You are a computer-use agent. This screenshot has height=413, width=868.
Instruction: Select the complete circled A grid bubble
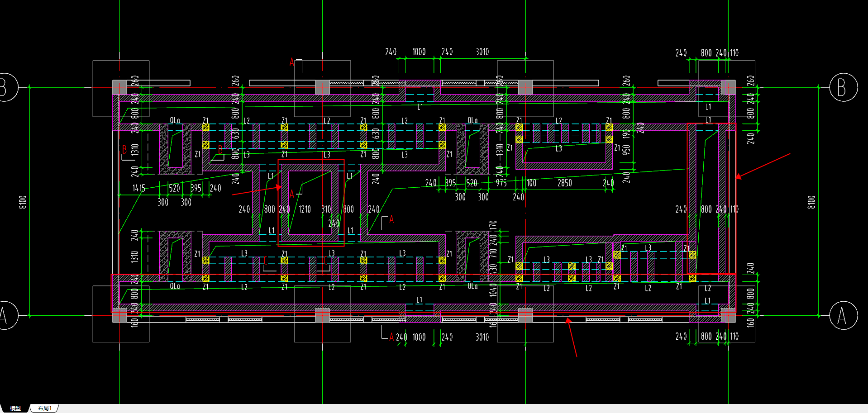843,315
